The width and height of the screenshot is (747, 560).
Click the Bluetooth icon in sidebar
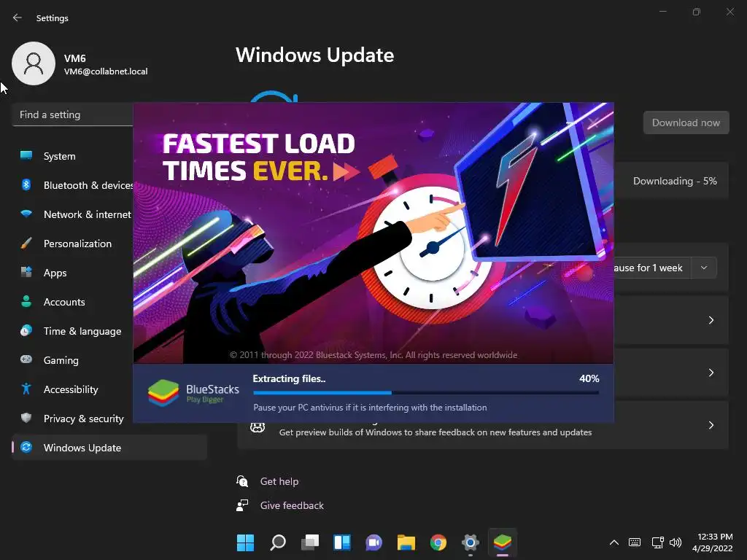[x=26, y=184]
